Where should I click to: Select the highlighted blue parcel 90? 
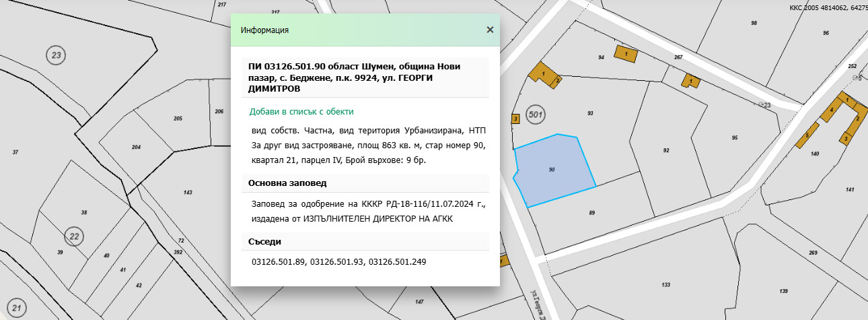pos(553,170)
